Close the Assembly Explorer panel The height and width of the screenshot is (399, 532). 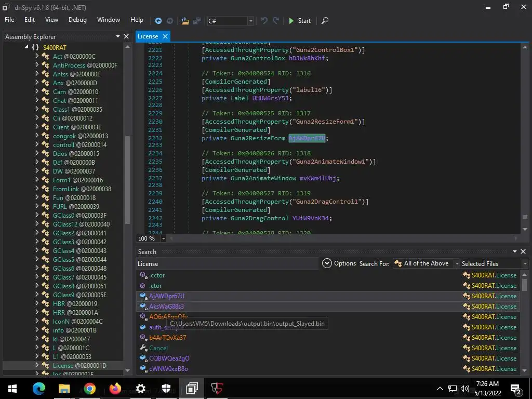pyautogui.click(x=126, y=36)
